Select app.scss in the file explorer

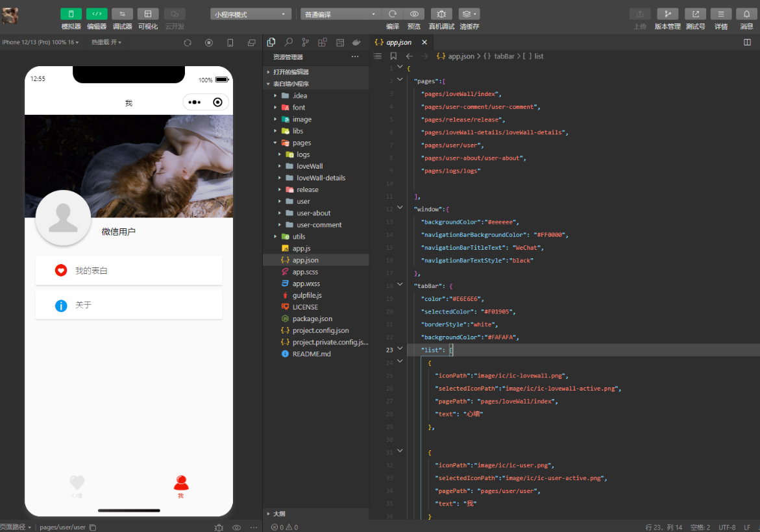coord(305,272)
